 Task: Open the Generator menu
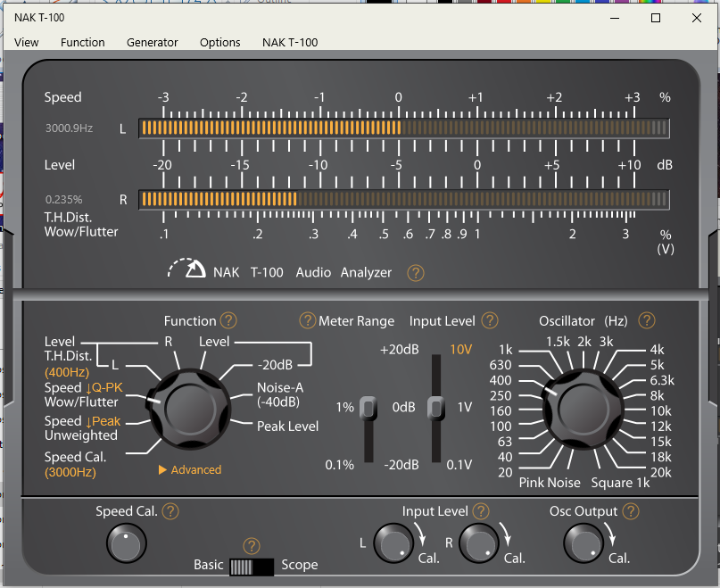(152, 42)
